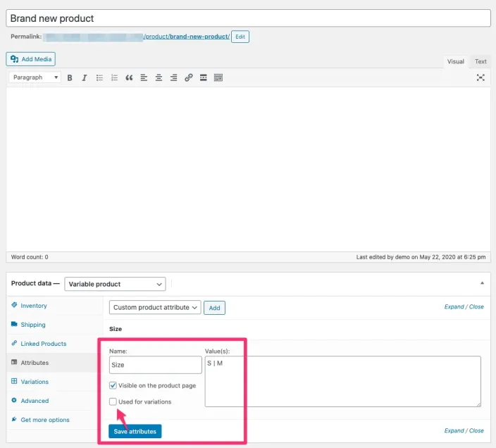Viewport: 496px width, 448px height.
Task: Expand the Custom product attribute dropdown
Action: [x=156, y=307]
